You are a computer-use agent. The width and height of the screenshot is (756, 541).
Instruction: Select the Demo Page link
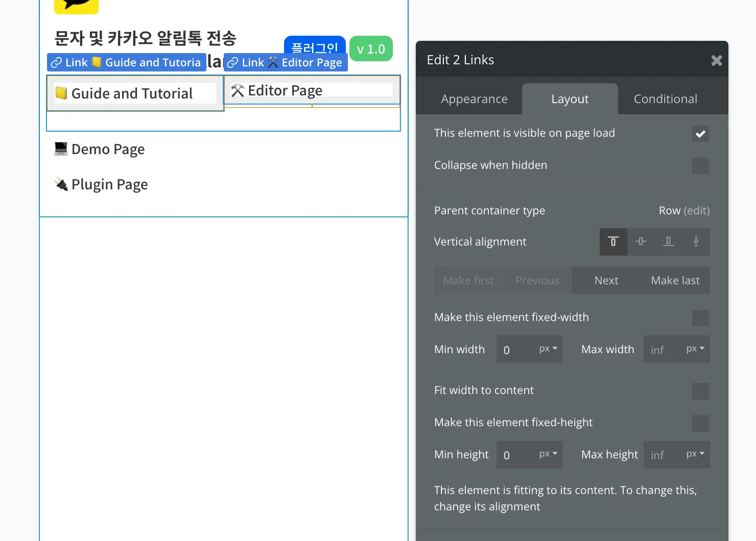(100, 149)
